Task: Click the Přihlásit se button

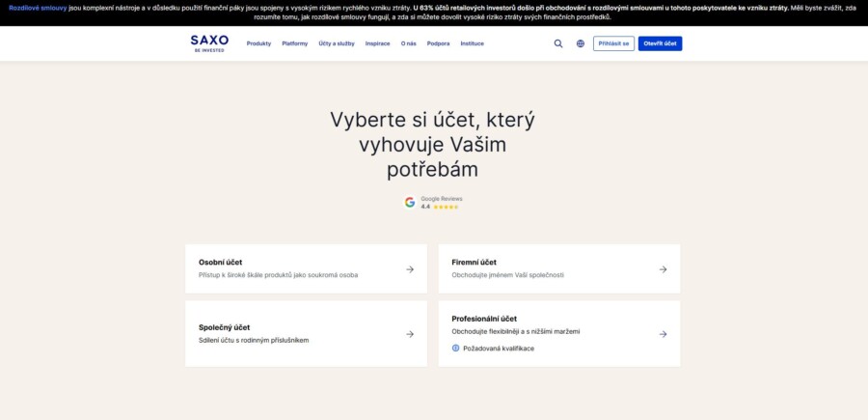Action: 613,43
